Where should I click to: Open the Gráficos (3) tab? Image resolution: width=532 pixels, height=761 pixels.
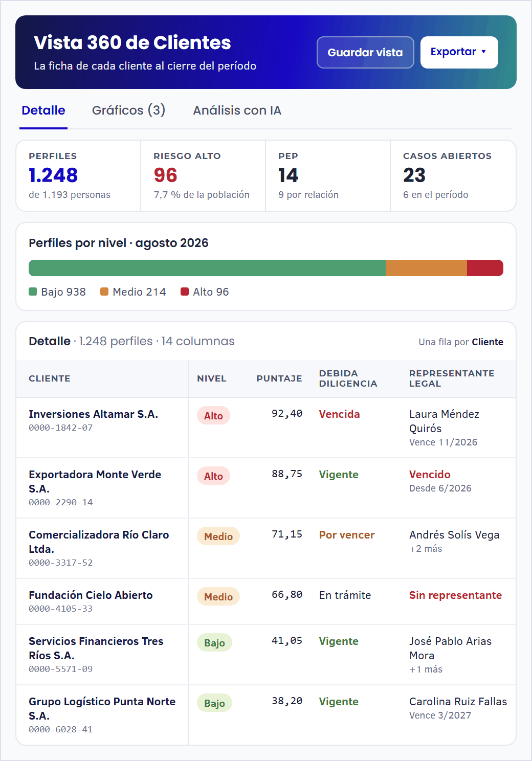click(x=128, y=110)
